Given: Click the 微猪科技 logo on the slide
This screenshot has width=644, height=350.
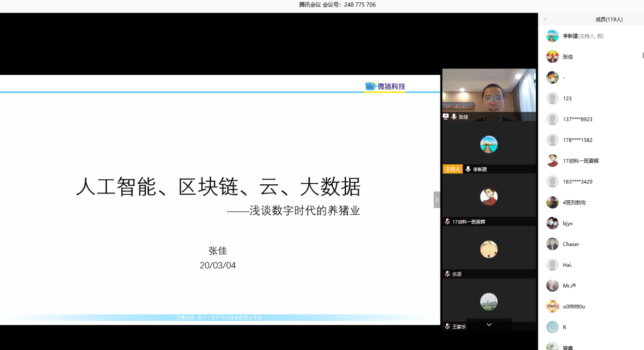Looking at the screenshot, I should [385, 87].
